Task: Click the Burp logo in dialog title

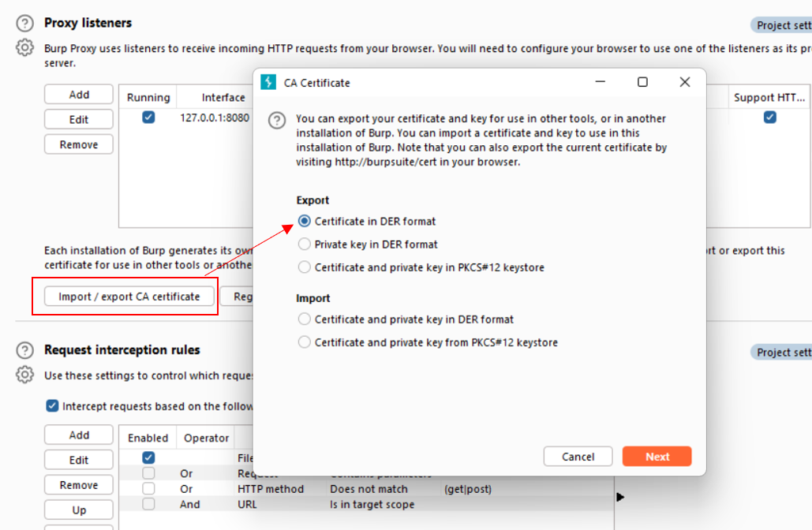Action: [268, 82]
